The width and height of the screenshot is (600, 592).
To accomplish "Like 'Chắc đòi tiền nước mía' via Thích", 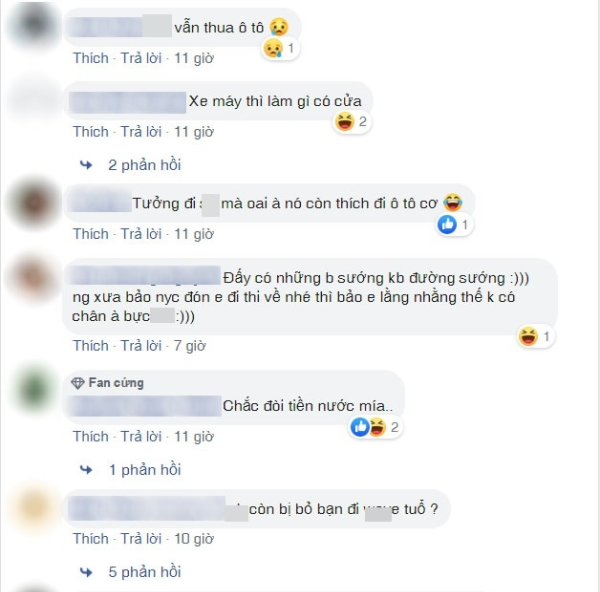I will pos(91,436).
